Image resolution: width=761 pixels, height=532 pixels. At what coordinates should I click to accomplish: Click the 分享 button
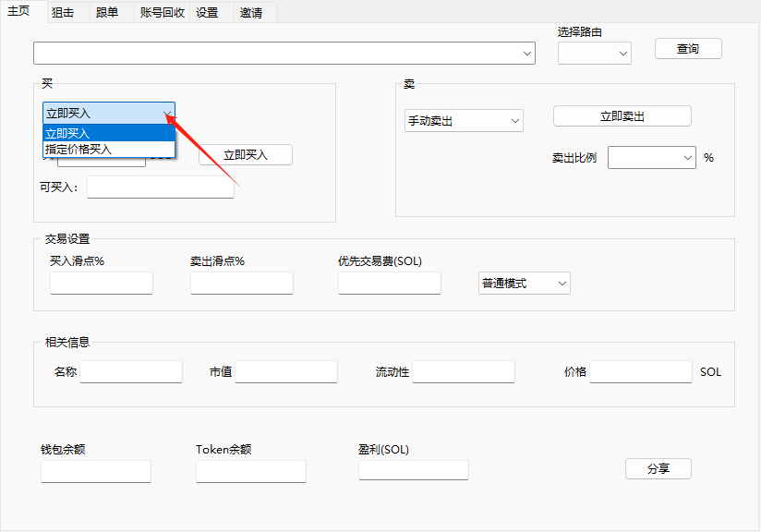658,469
